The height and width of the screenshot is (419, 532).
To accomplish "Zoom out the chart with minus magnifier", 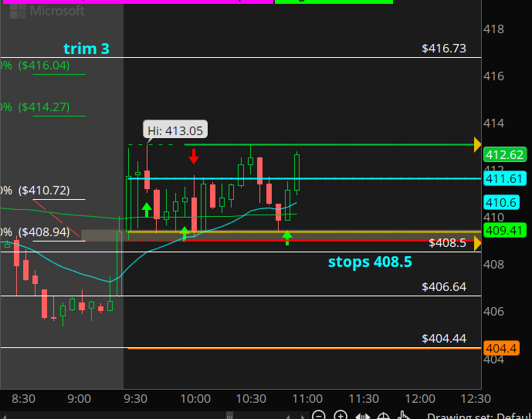I will tap(319, 415).
